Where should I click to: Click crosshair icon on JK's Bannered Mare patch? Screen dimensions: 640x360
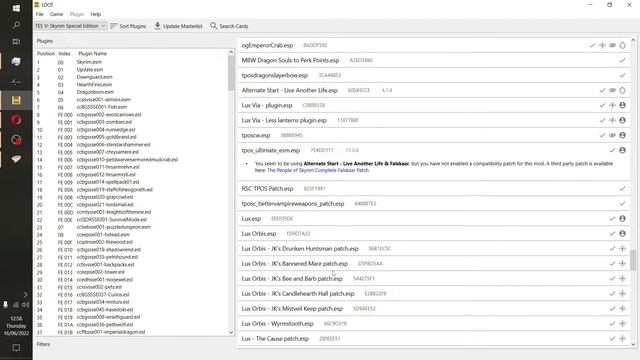coord(622,264)
